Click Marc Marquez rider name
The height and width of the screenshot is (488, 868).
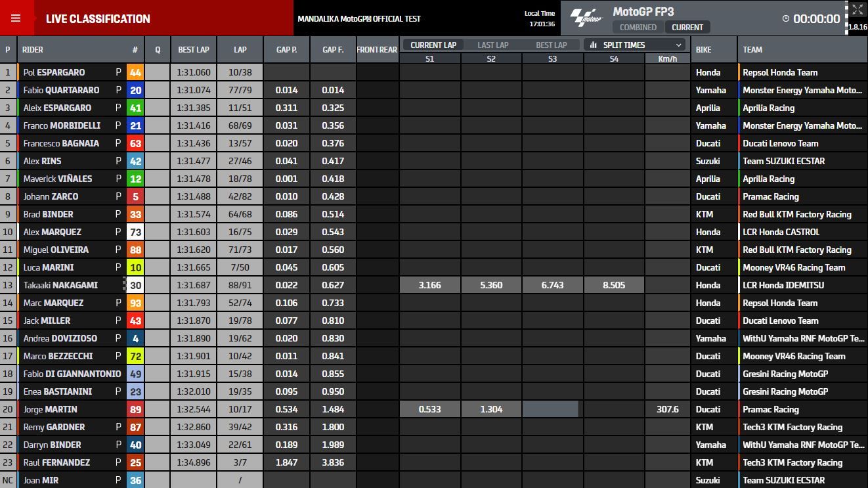54,303
